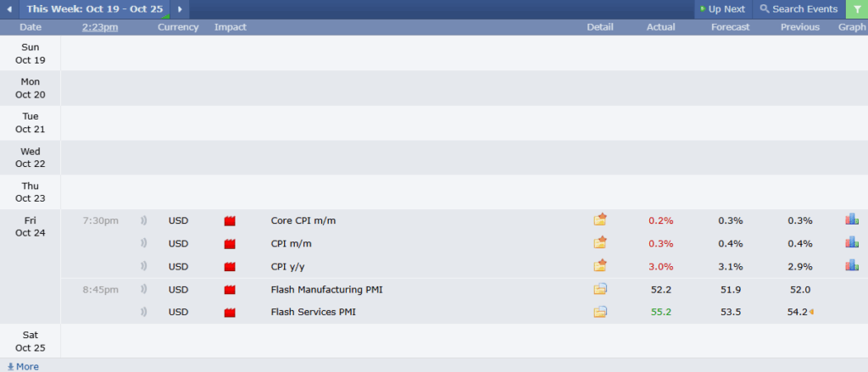Screen dimensions: 868x372
Task: Expand the More section below calendar
Action: [23, 366]
